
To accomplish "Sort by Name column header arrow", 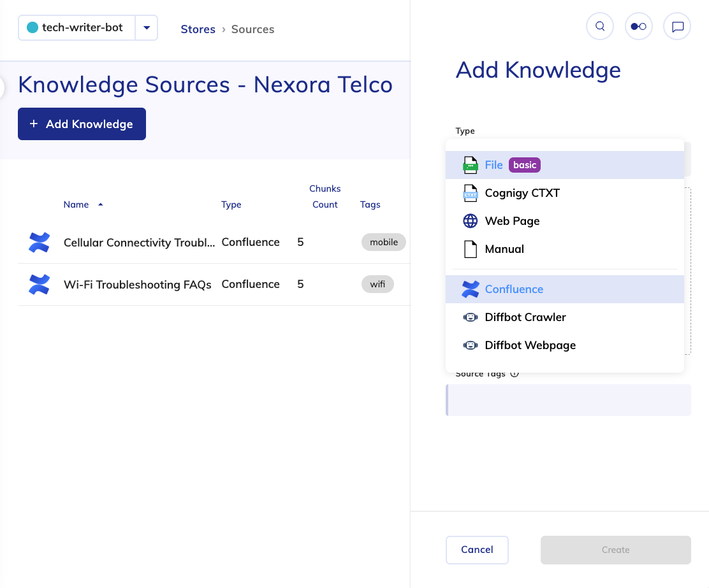I will (100, 204).
